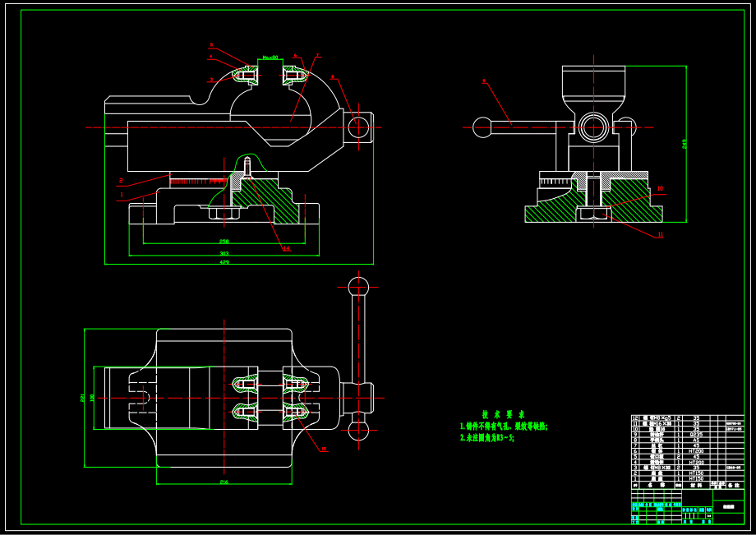Click the 303 dimension label
The height and width of the screenshot is (535, 756).
pyautogui.click(x=224, y=253)
